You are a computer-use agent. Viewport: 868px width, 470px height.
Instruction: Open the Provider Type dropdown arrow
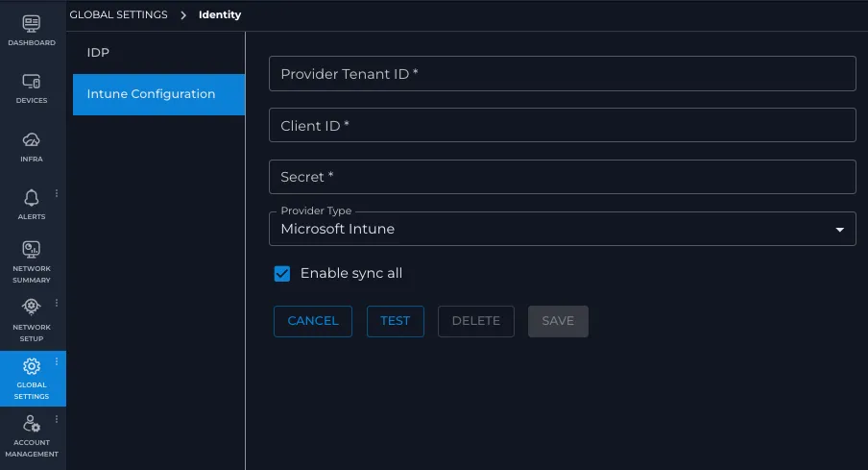(839, 230)
